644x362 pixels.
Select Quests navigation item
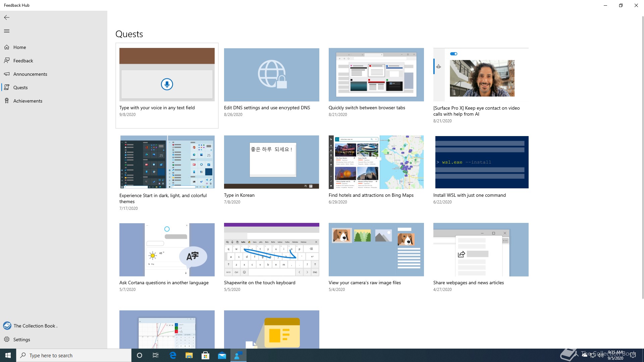pyautogui.click(x=54, y=87)
